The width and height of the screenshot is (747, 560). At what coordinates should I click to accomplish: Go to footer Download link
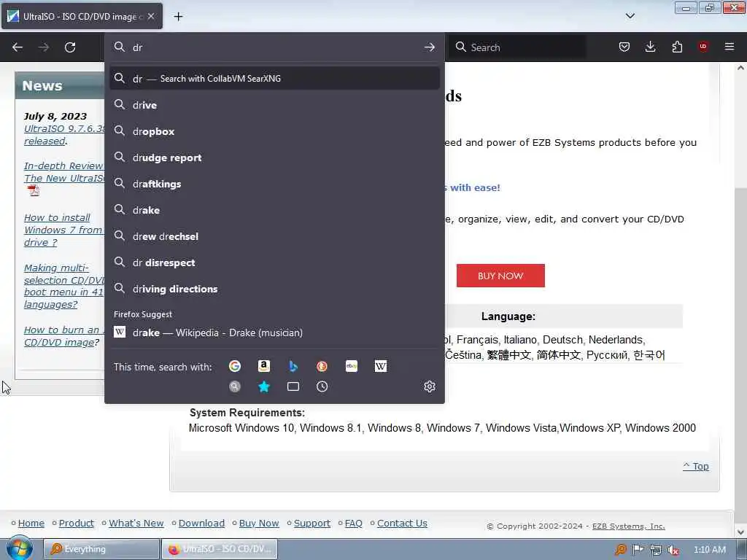point(201,524)
